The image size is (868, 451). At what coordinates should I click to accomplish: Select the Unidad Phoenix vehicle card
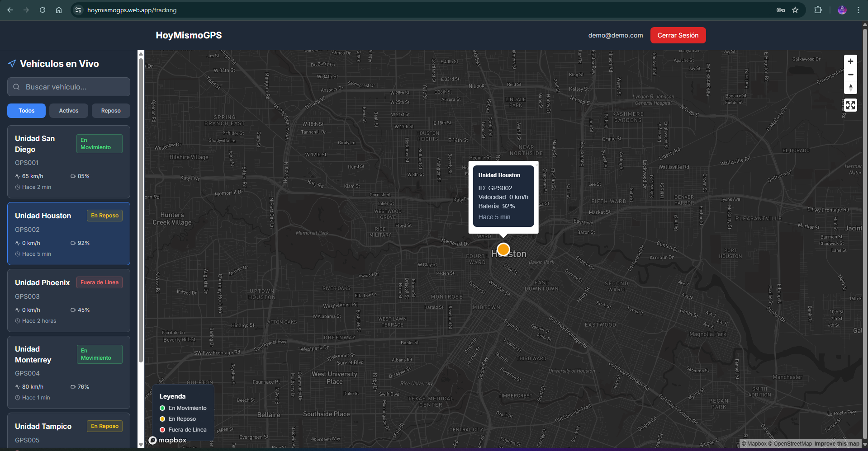(x=69, y=301)
